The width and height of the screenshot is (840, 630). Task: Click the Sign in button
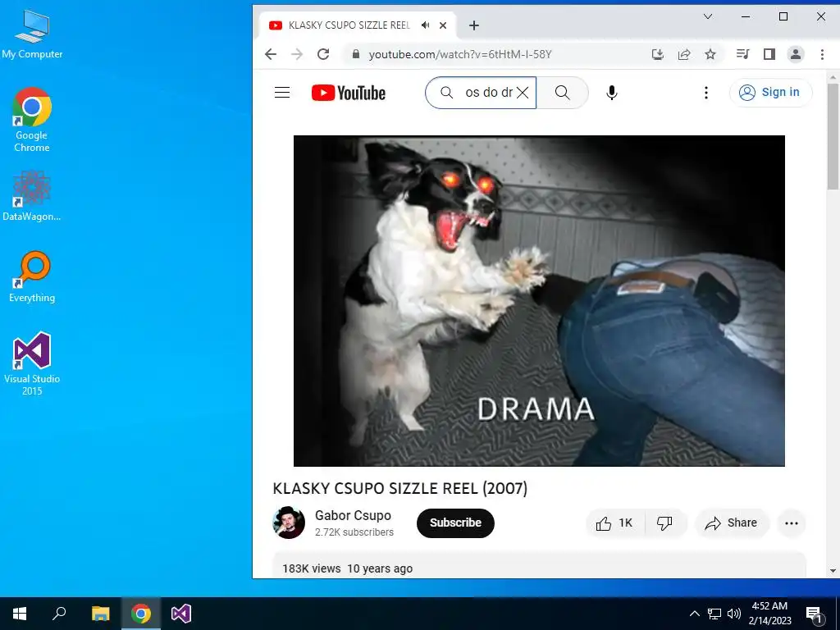770,93
